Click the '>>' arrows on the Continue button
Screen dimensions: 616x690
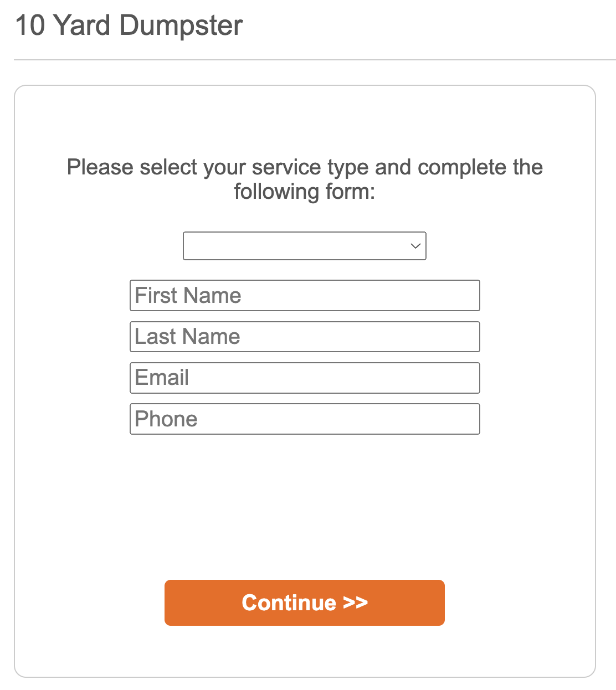(x=355, y=603)
